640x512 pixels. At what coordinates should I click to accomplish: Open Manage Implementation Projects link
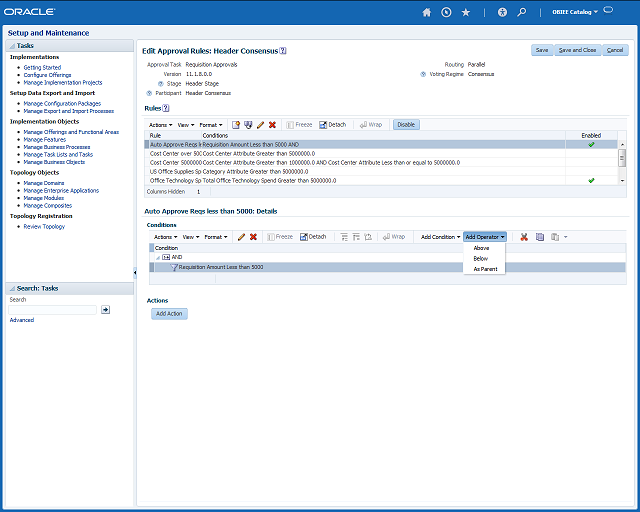point(63,83)
